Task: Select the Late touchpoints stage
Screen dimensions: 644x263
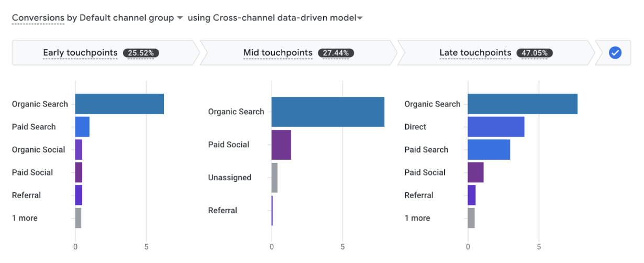Action: coord(475,53)
